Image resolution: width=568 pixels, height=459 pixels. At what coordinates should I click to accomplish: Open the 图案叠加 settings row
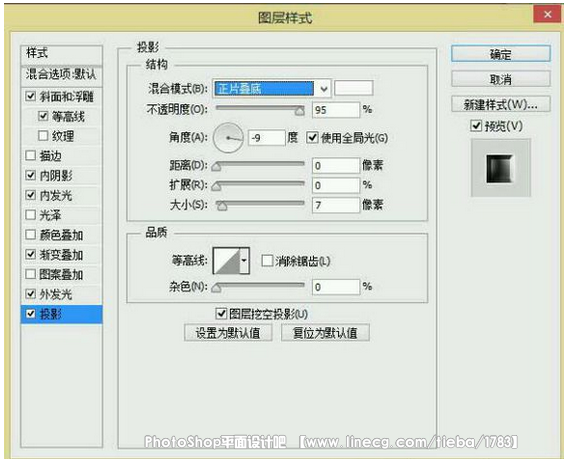coord(61,274)
